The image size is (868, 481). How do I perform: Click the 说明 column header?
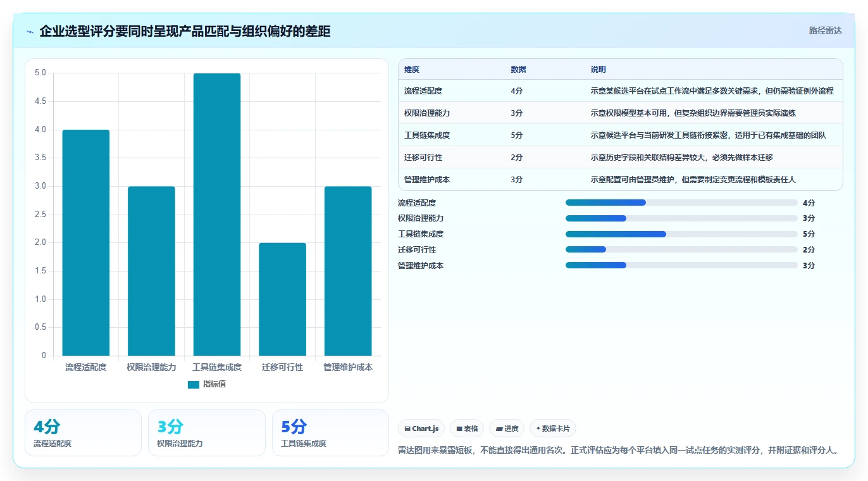coord(598,70)
